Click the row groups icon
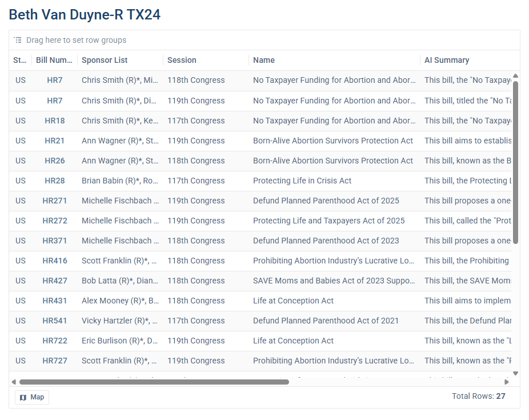This screenshot has width=529, height=420. tap(18, 40)
